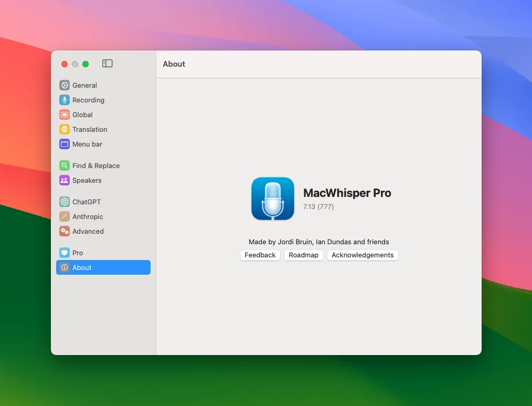The width and height of the screenshot is (532, 406).
Task: Click the Menu bar purple icon
Action: [65, 144]
